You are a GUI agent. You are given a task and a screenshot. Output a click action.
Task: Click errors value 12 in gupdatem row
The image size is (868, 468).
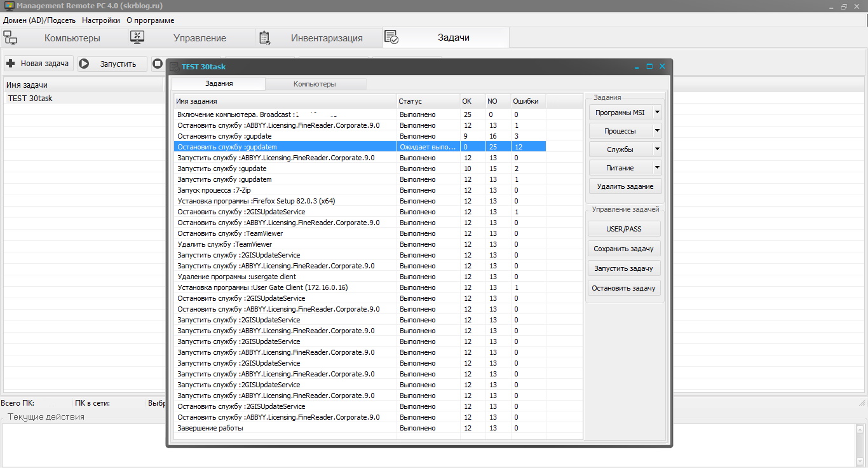519,147
